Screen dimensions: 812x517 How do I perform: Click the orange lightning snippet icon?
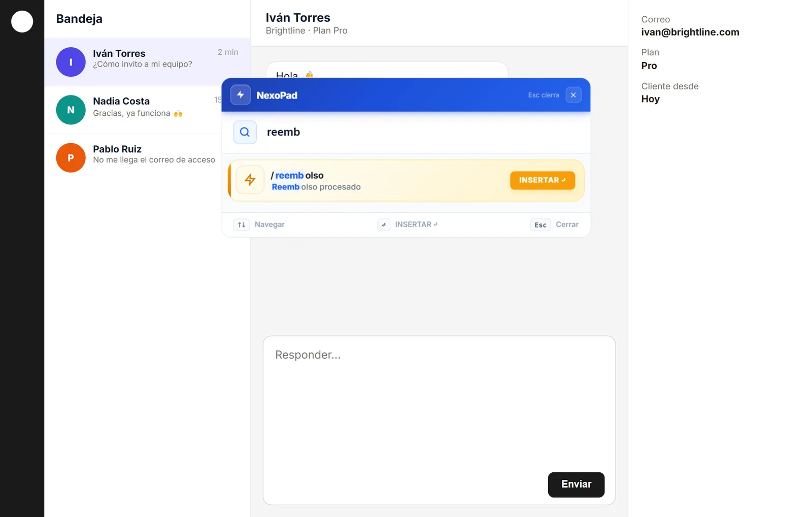point(250,180)
